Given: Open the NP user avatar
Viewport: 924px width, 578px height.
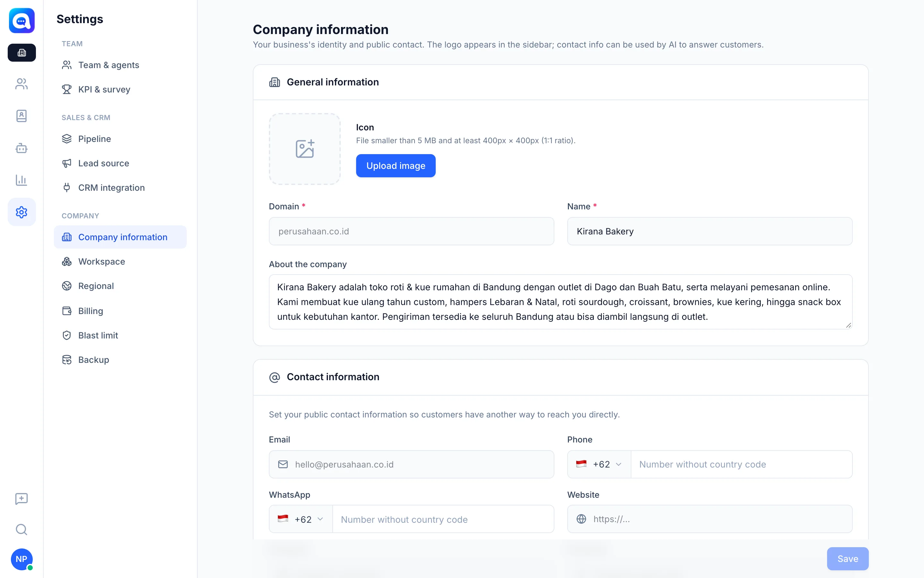Looking at the screenshot, I should point(22,559).
